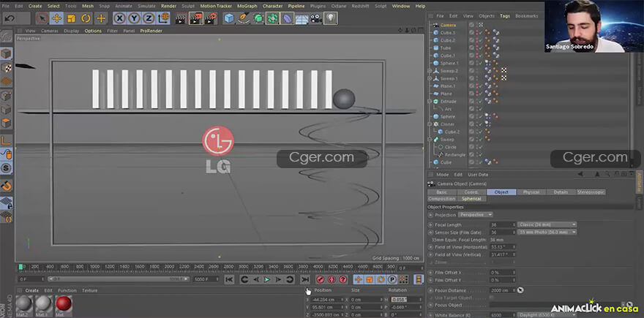This screenshot has height=318, width=644.
Task: Select the Live Selection tool
Action: [42, 18]
